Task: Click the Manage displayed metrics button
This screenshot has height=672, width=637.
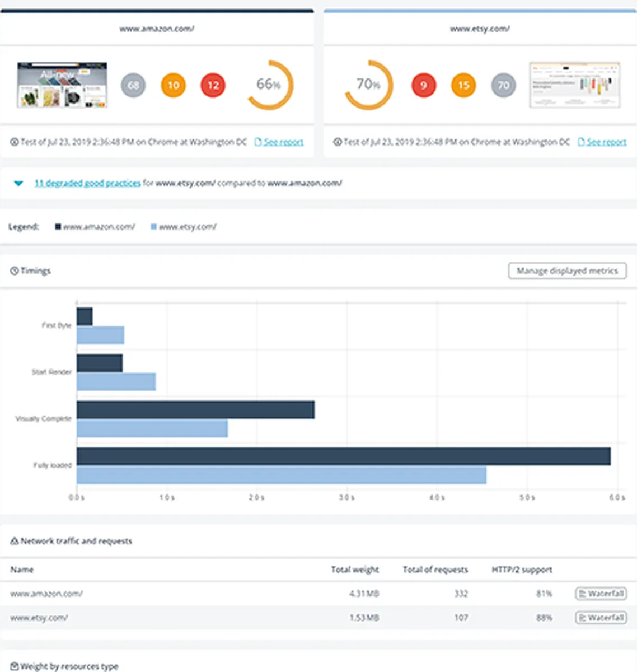Action: pyautogui.click(x=567, y=271)
